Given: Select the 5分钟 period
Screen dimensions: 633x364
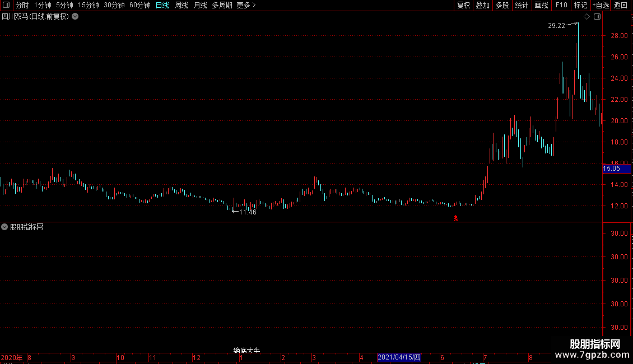Looking at the screenshot, I should [64, 5].
